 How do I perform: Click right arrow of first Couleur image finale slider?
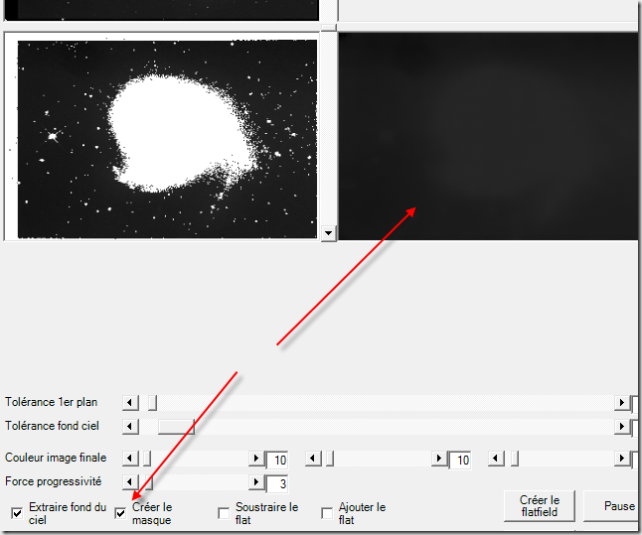257,459
